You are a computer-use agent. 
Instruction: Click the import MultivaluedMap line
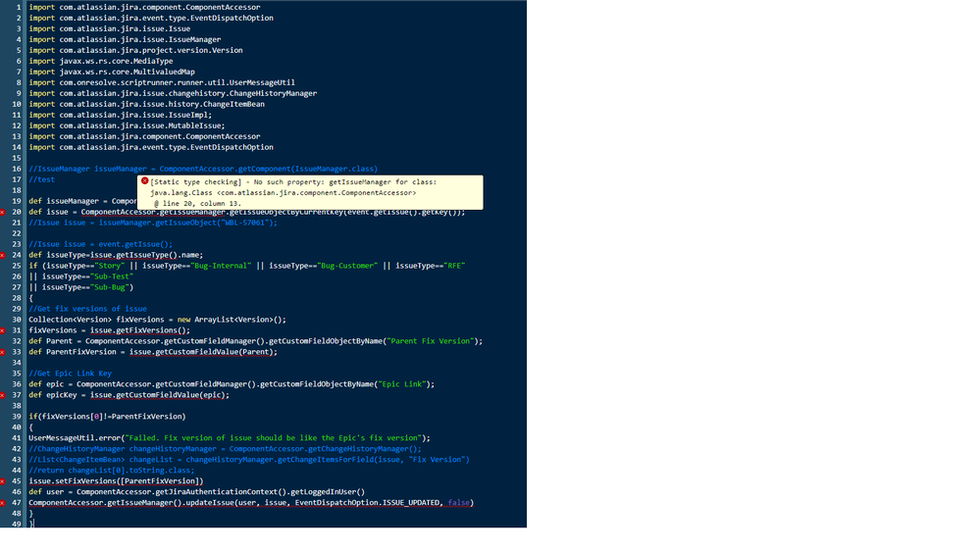(111, 72)
